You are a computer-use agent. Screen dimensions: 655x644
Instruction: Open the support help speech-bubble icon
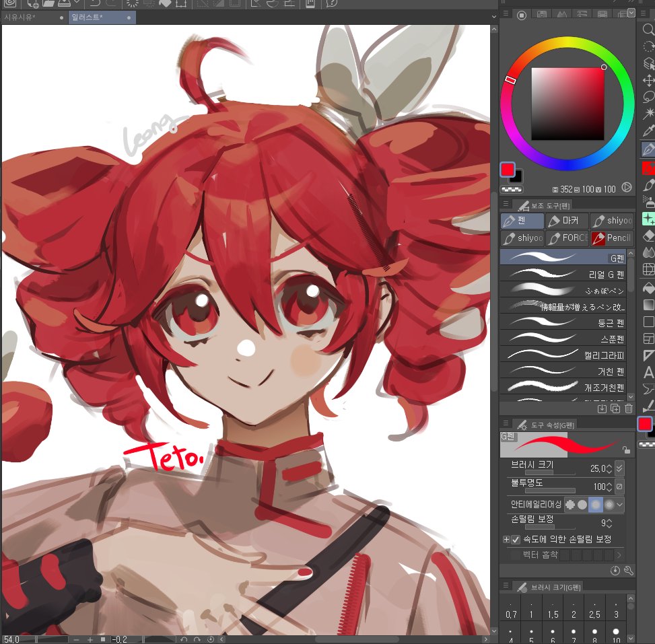[331, 4]
